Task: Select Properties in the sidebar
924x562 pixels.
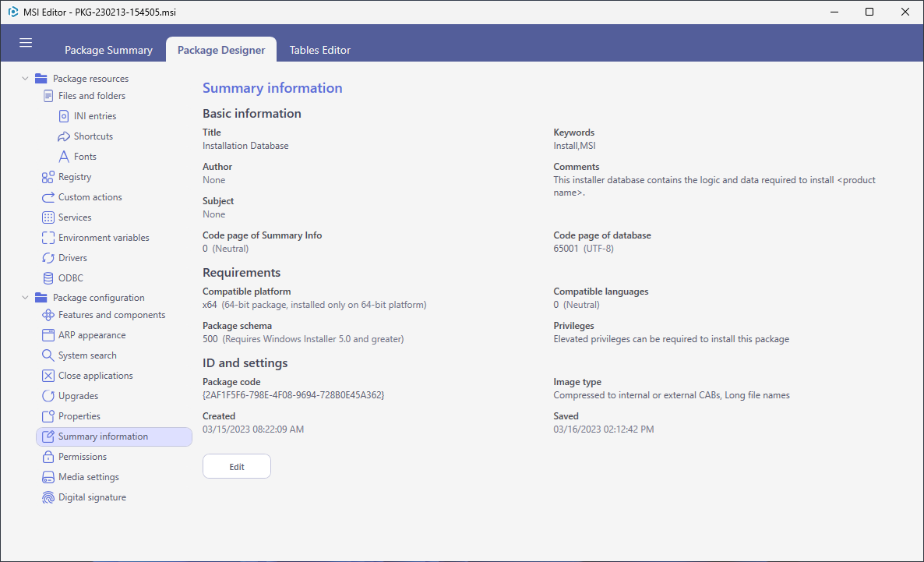Action: [79, 416]
